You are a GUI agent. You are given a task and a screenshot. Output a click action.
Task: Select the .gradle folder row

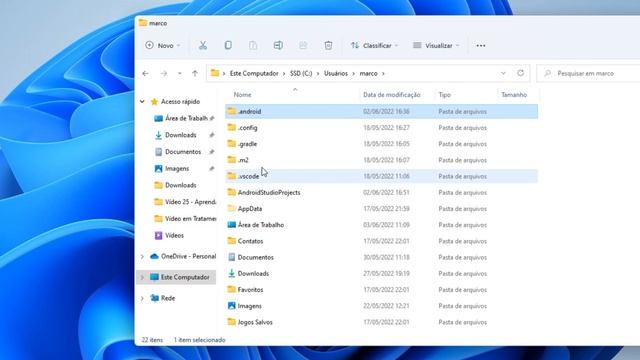382,144
